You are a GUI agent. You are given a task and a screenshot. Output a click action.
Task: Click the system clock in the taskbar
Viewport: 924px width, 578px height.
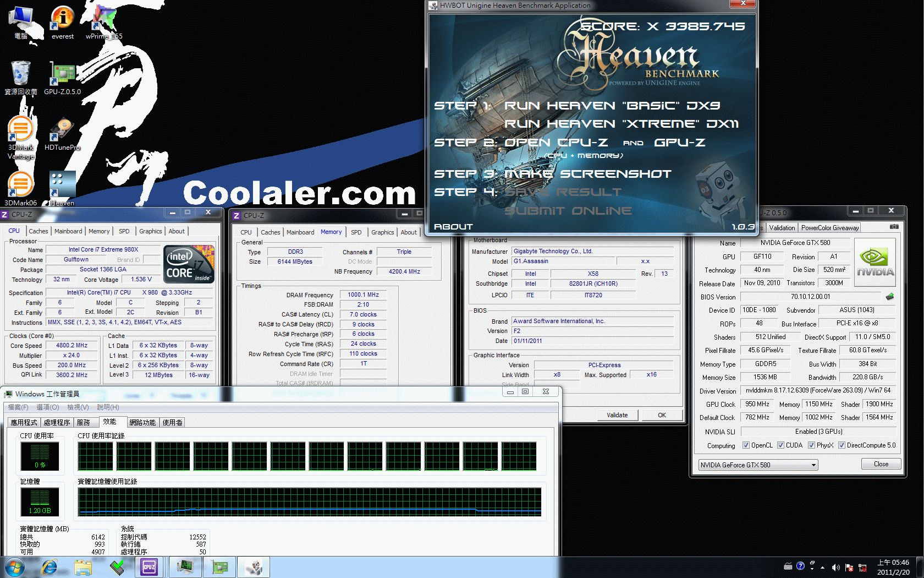click(893, 567)
